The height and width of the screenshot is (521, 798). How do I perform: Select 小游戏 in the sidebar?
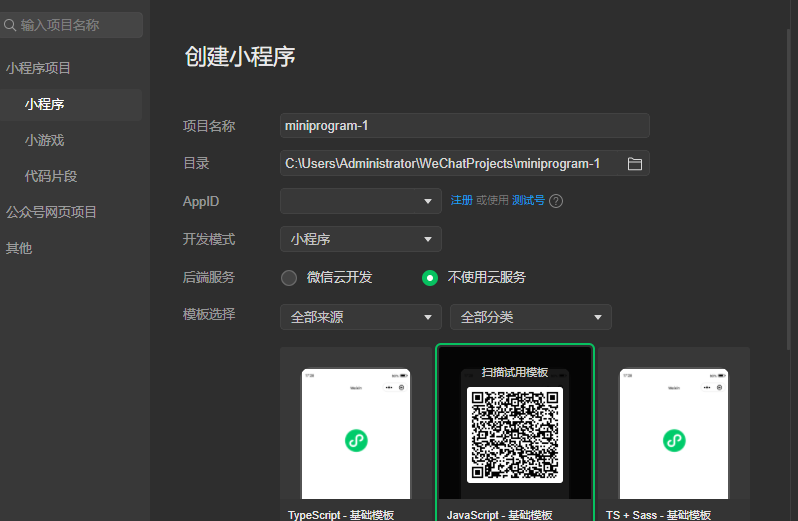(x=45, y=140)
